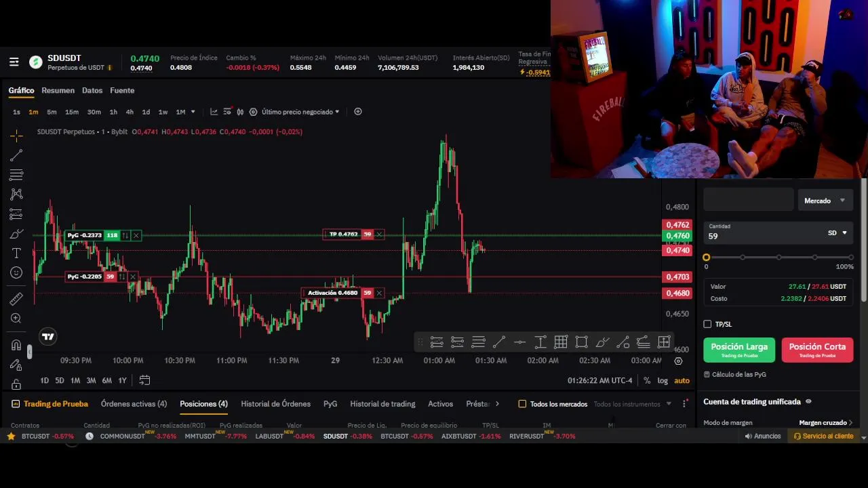
Task: Expand the more timeframes dropdown after 1M
Action: (193, 112)
